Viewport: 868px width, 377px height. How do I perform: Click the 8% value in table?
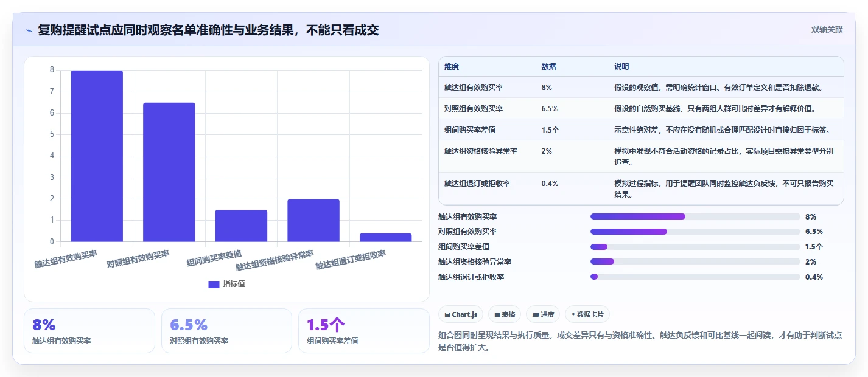tap(547, 88)
